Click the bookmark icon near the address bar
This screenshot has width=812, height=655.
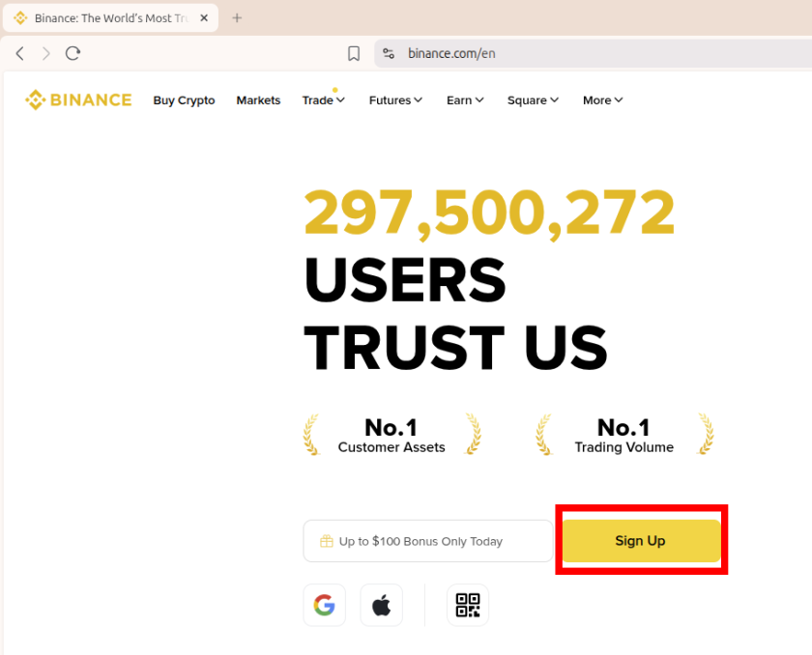[x=353, y=53]
